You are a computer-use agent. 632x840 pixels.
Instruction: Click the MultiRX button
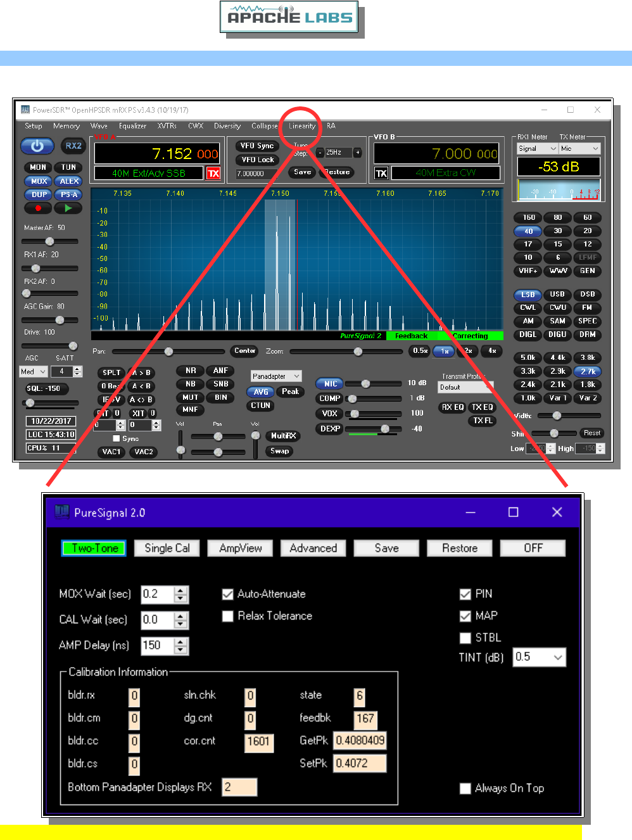point(283,436)
